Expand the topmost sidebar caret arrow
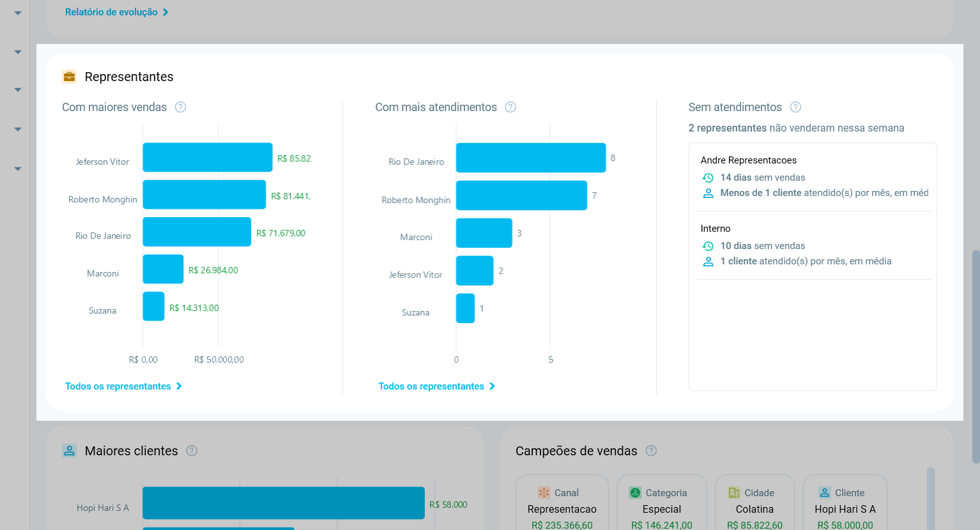Image resolution: width=980 pixels, height=530 pixels. tap(18, 13)
